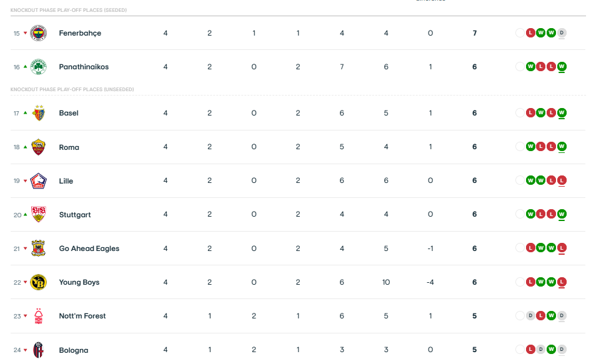Click the Go Ahead Eagles crest

(39, 248)
